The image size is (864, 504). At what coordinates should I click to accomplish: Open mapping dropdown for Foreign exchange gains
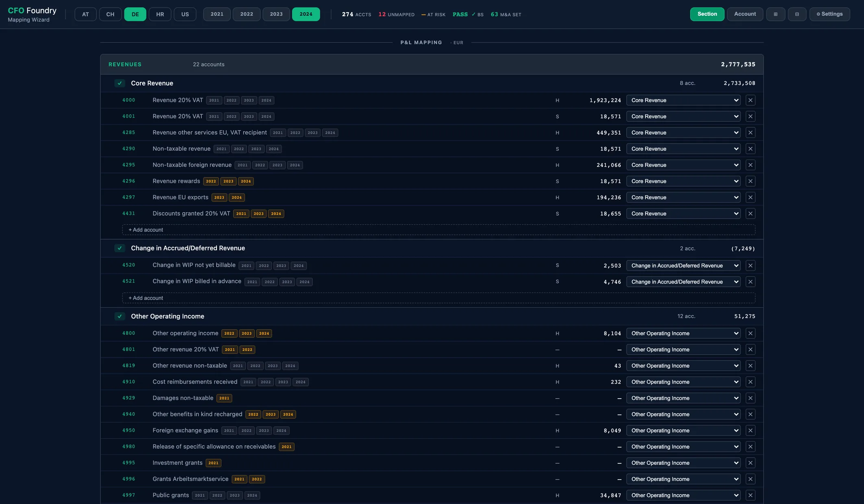click(x=683, y=430)
